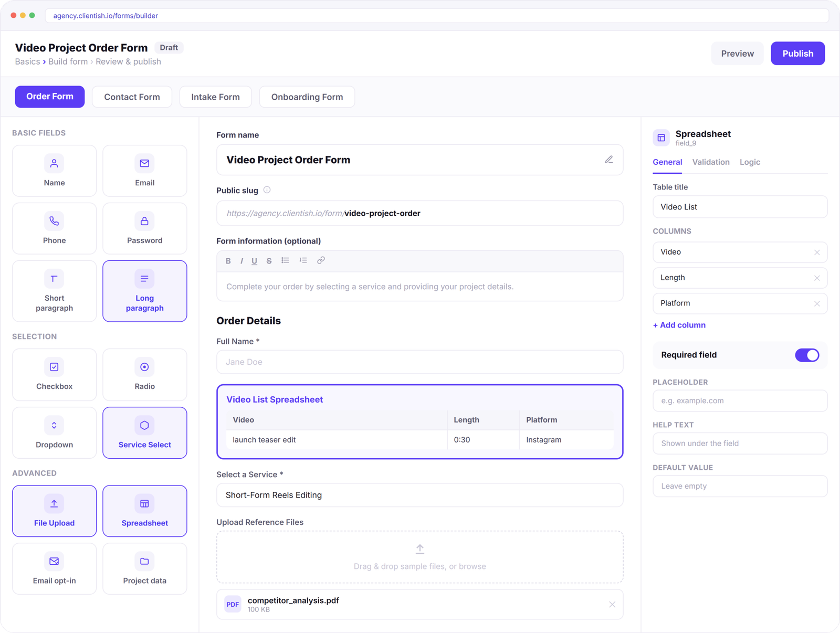This screenshot has height=633, width=840.
Task: Add a File Upload field tile
Action: [x=54, y=511]
